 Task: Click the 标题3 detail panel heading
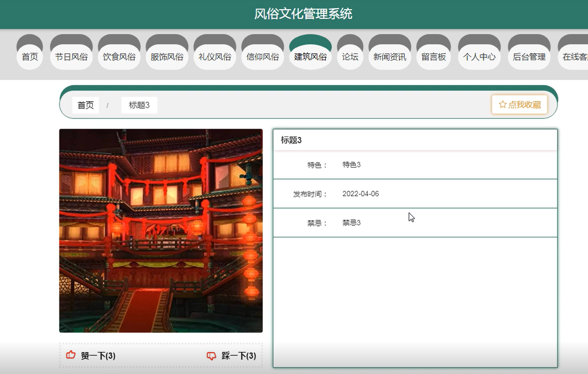291,140
